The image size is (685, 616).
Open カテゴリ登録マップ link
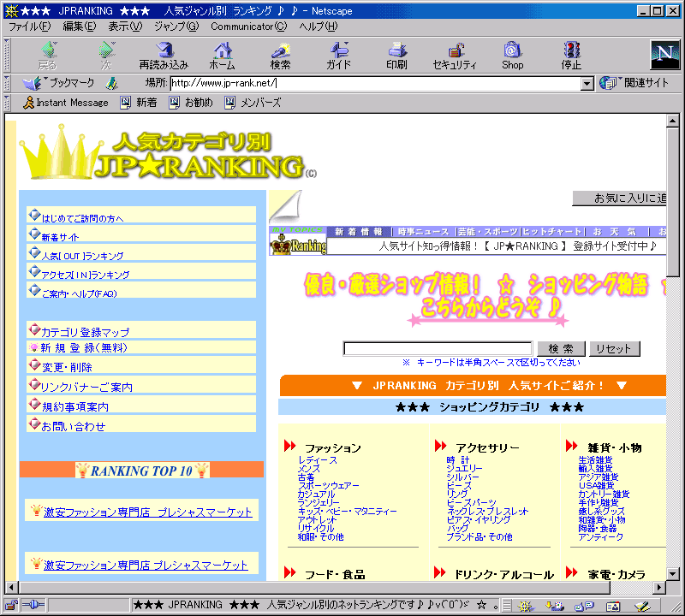click(85, 332)
